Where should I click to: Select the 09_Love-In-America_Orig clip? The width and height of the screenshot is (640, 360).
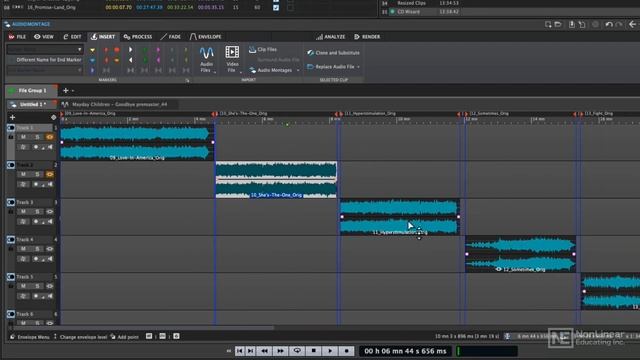tap(137, 142)
